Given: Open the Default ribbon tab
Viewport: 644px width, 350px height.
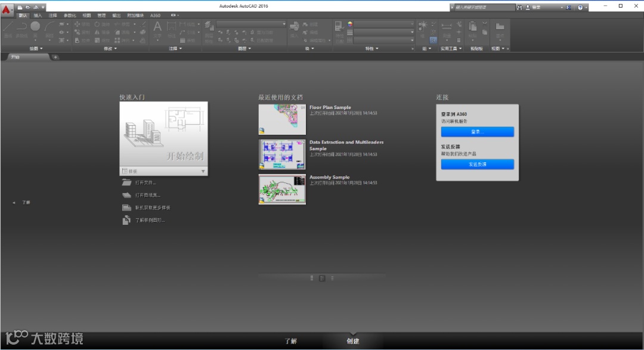Looking at the screenshot, I should [23, 16].
